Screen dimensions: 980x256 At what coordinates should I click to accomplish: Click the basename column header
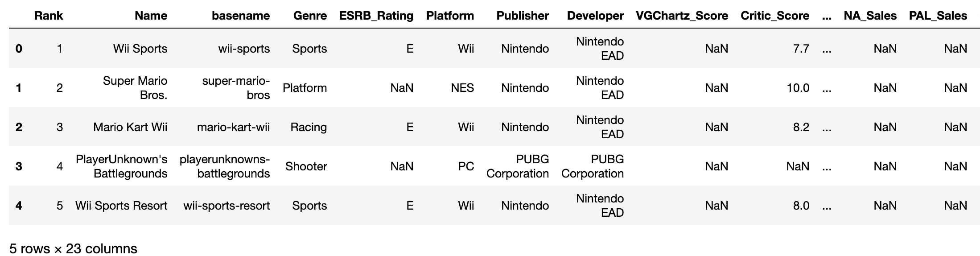[241, 16]
